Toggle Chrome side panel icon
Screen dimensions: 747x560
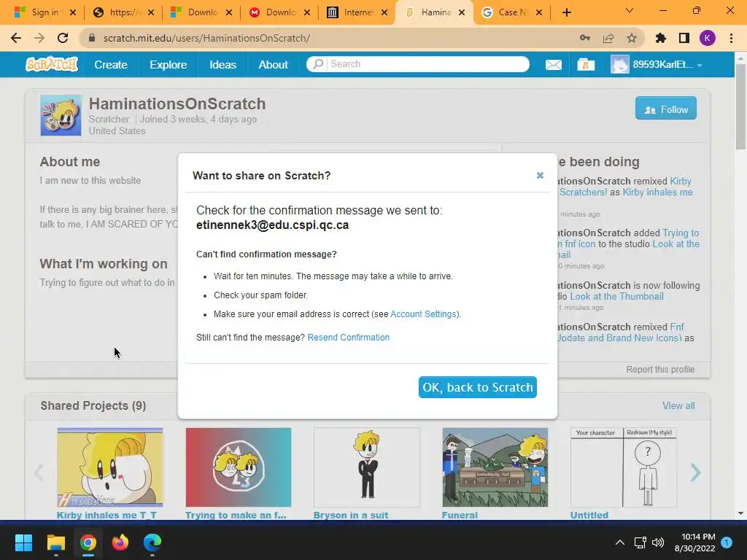684,38
